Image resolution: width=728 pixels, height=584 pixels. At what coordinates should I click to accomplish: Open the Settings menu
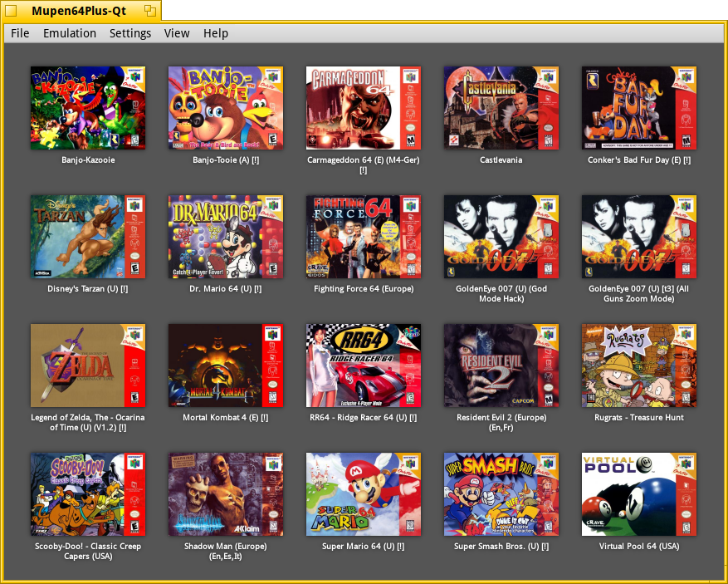130,33
